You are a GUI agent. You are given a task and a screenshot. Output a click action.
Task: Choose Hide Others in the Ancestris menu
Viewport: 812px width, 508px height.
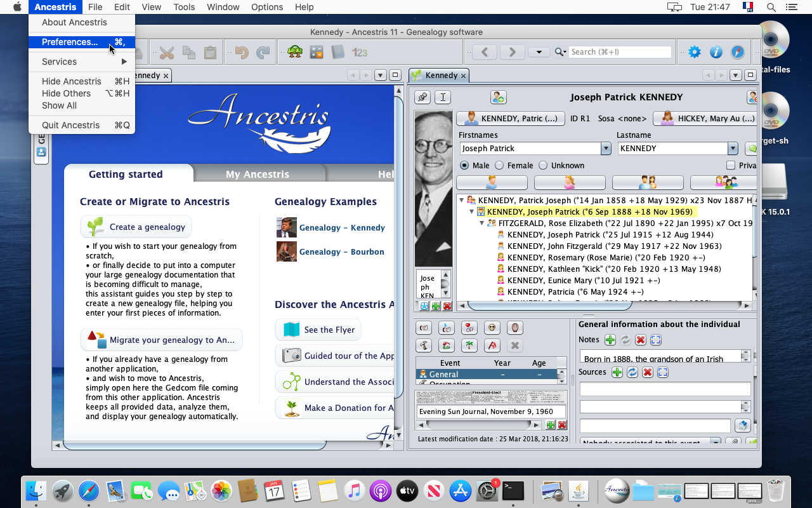(x=82, y=93)
